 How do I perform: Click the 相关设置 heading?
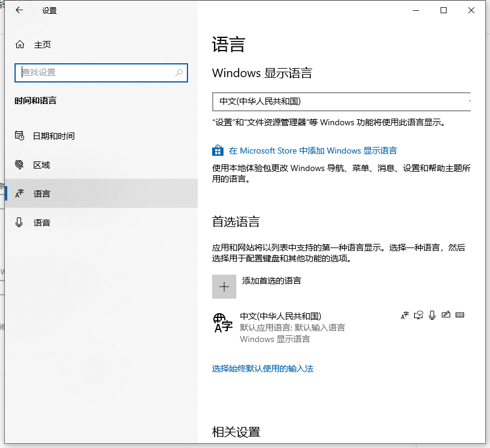pyautogui.click(x=236, y=432)
